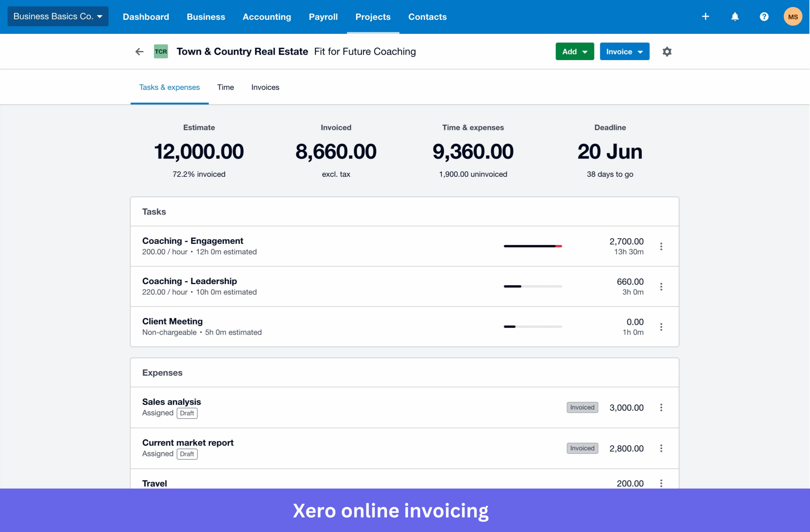Click Invoiced badge on Sales analysis row
Screen dimensions: 810x532
pyautogui.click(x=582, y=407)
